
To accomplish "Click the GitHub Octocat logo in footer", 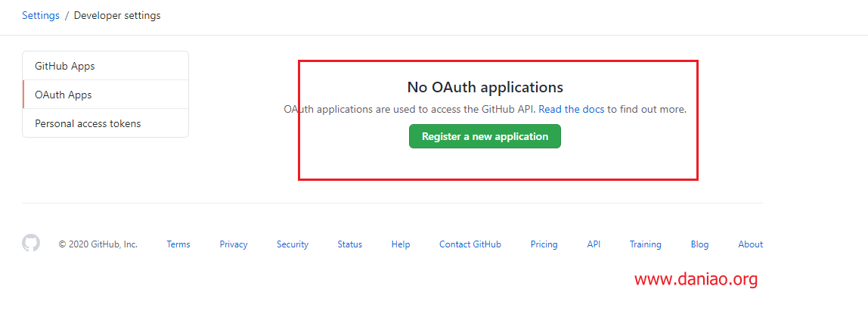I will (x=31, y=244).
